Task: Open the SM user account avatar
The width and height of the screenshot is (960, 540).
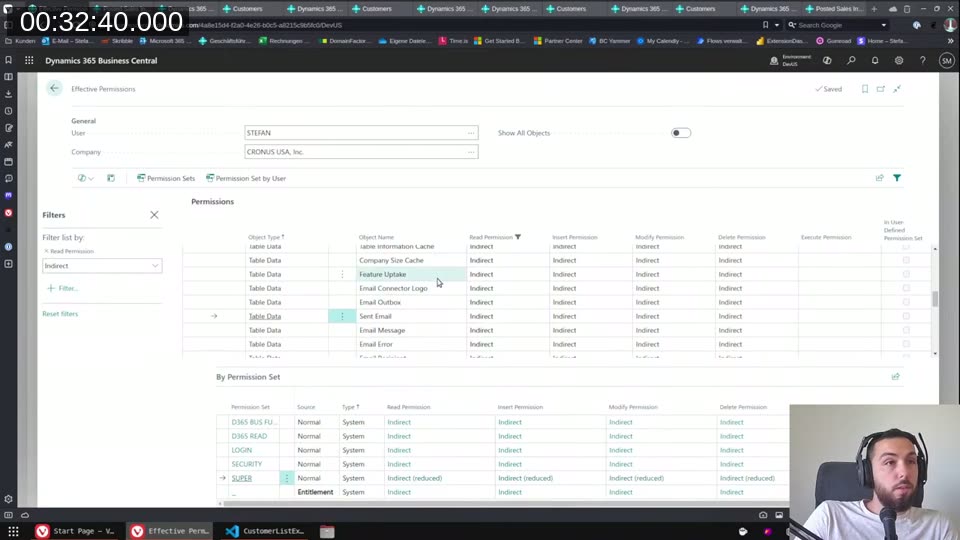Action: pos(947,61)
